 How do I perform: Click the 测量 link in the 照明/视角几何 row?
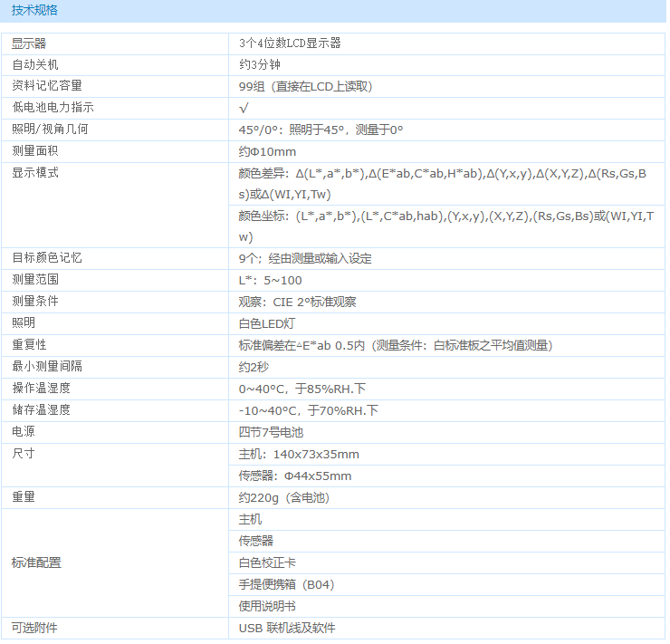[x=367, y=130]
